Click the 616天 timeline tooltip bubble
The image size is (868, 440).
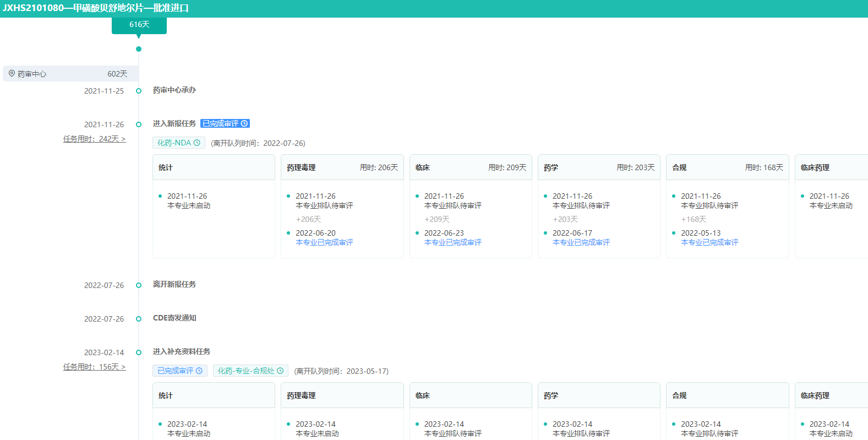(139, 25)
